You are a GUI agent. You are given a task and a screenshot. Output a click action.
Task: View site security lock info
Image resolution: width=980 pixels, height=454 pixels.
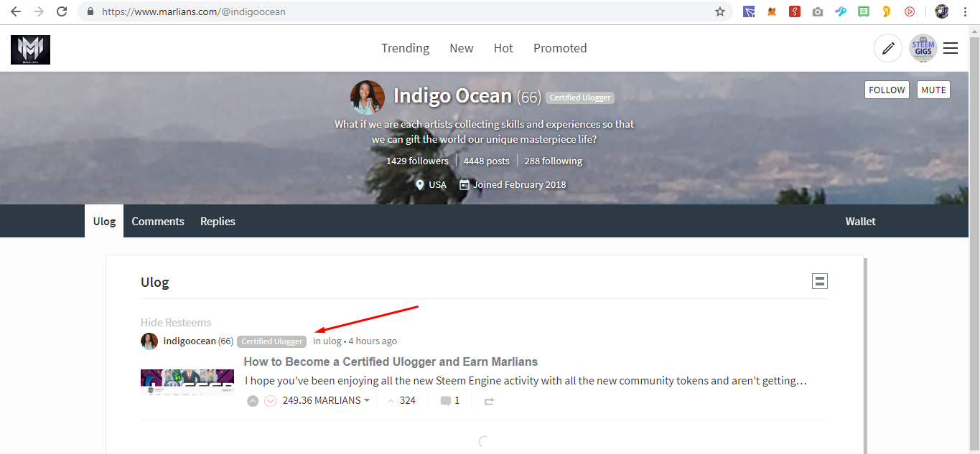(90, 11)
